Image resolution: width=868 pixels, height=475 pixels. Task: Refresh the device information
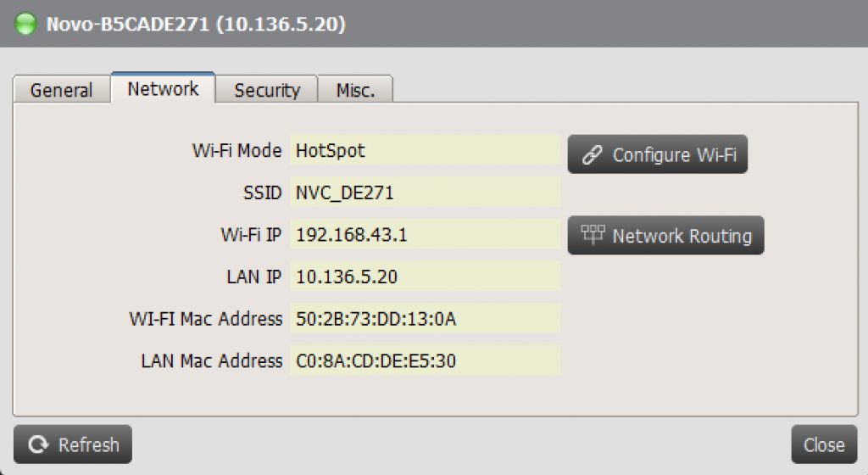[x=73, y=444]
